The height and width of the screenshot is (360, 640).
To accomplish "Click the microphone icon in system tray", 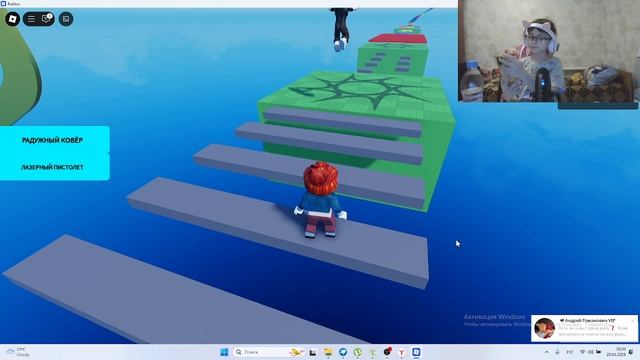I will pyautogui.click(x=557, y=352).
